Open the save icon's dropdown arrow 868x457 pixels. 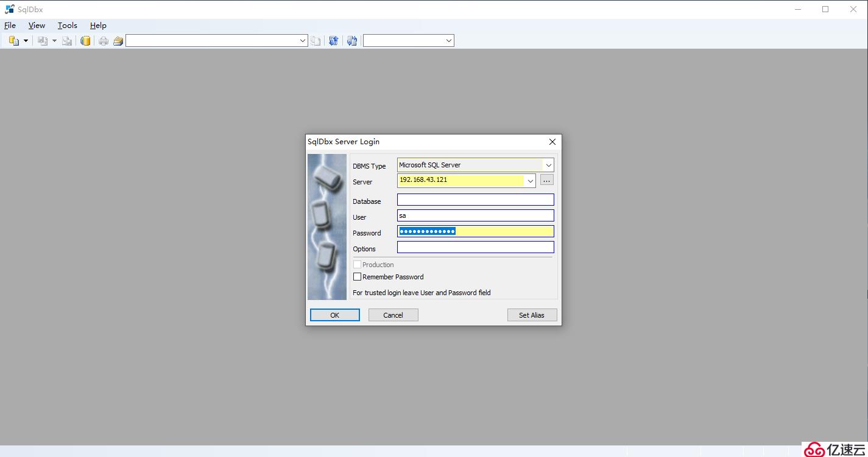click(54, 41)
